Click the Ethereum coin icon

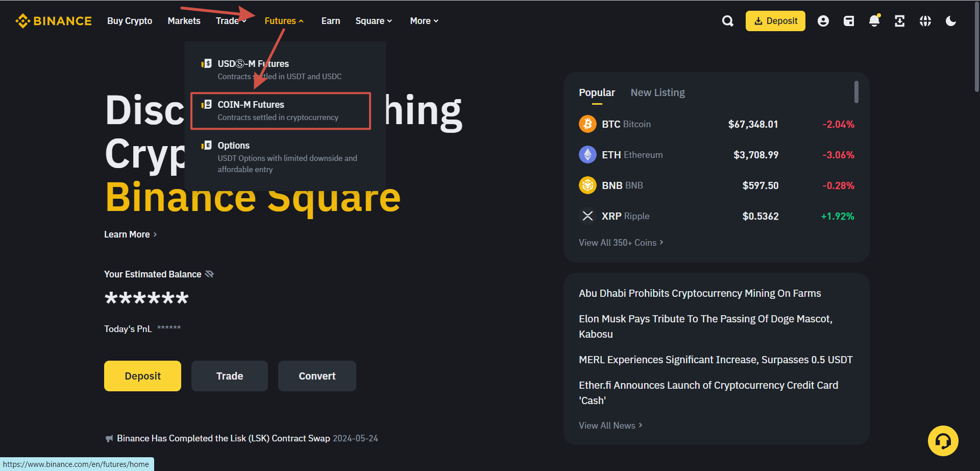(x=587, y=155)
